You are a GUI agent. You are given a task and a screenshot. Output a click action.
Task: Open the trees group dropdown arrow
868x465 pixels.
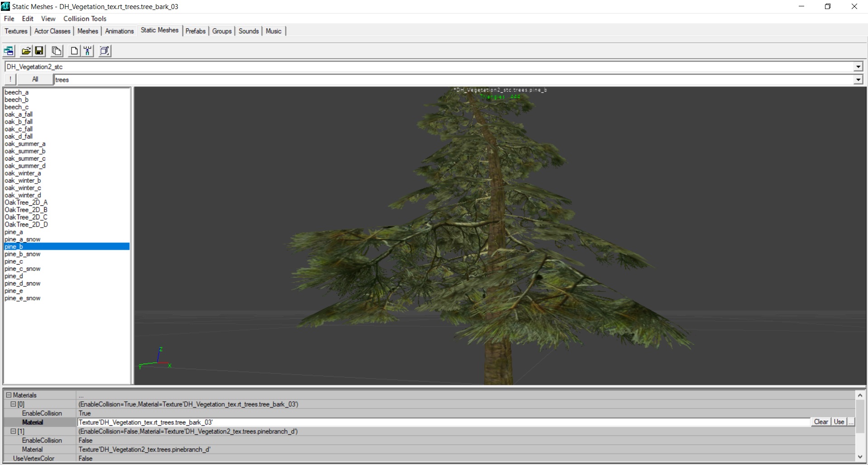858,80
